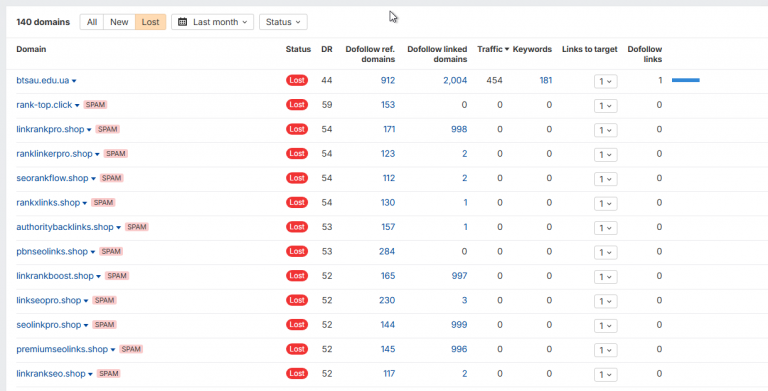Viewport: 768px width, 391px height.
Task: Click the SPAM tag beside rank-top.click
Action: point(95,105)
